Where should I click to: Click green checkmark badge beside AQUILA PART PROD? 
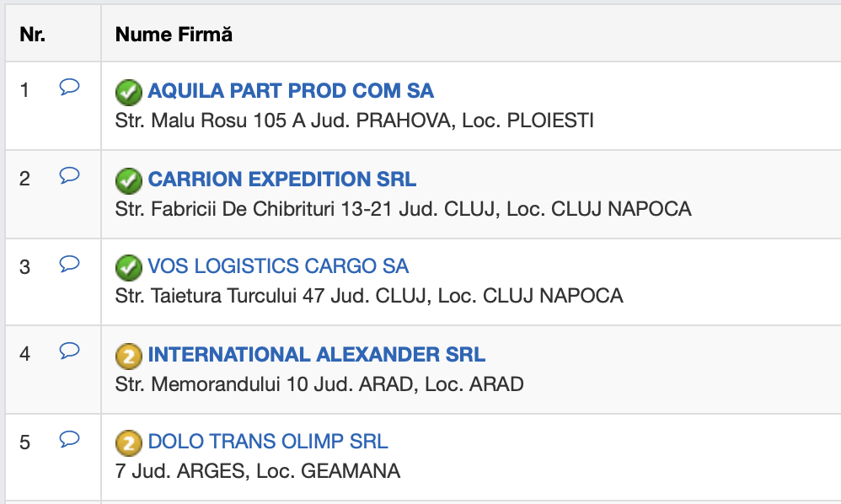coord(128,91)
